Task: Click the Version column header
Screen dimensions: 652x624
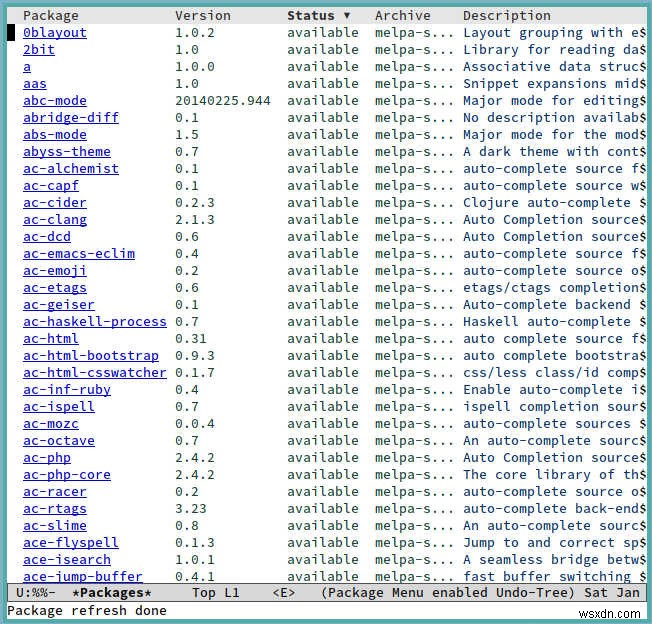Action: 203,16
